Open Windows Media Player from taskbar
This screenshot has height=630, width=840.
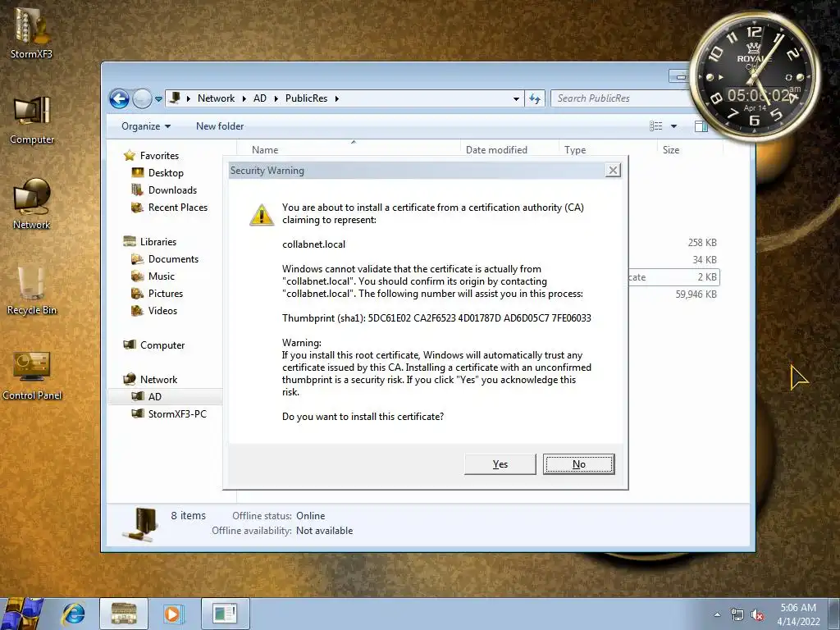pyautogui.click(x=172, y=614)
